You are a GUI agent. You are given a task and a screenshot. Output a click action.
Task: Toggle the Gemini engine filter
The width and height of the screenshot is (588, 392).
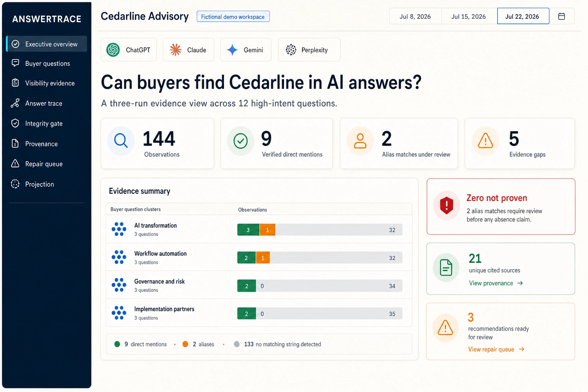[246, 50]
